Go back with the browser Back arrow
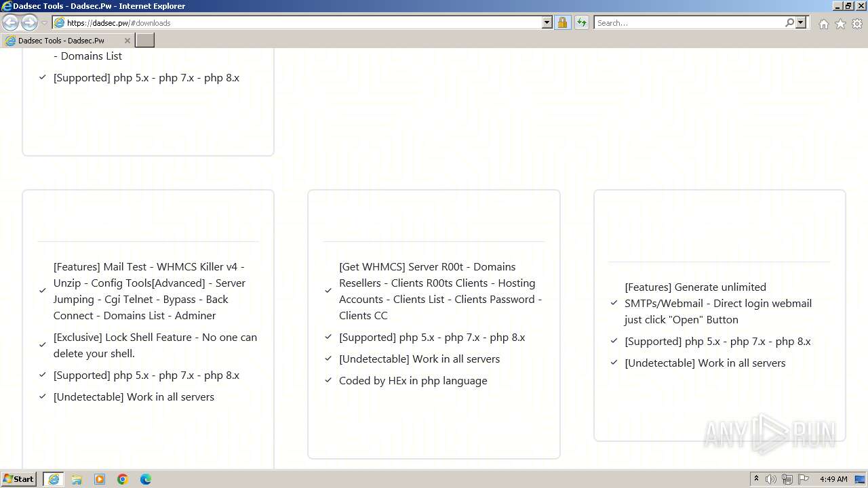Viewport: 868px width, 488px height. click(10, 22)
